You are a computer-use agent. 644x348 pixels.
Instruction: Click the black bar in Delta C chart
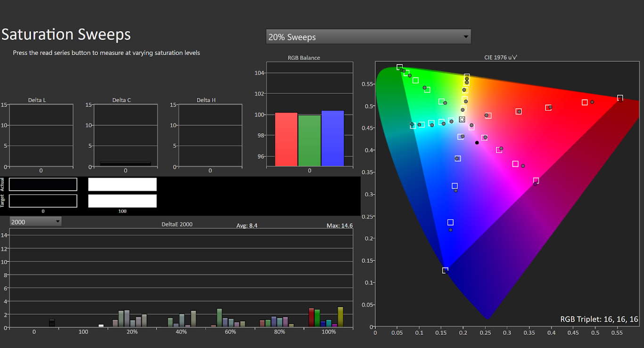point(125,164)
